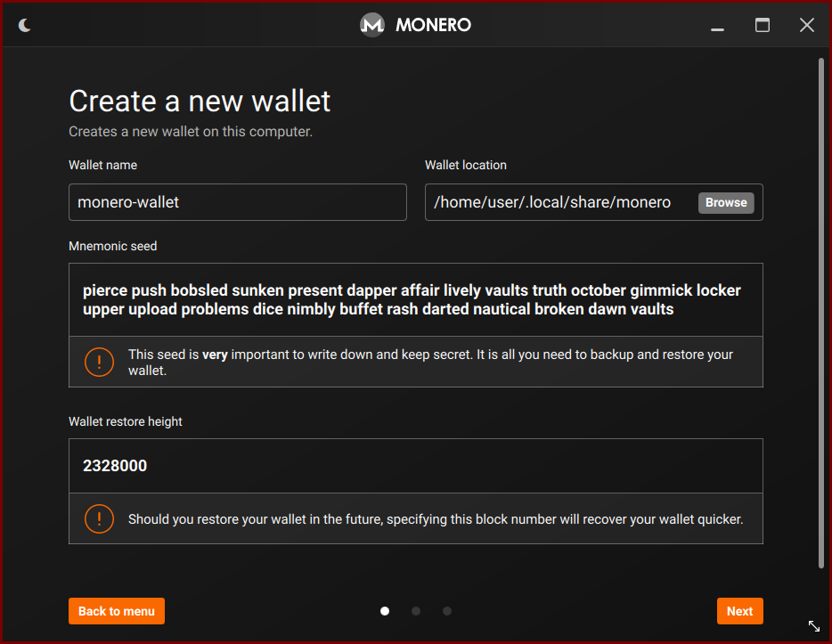Click the Wallet restore height field
Image resolution: width=832 pixels, height=644 pixels.
(415, 466)
